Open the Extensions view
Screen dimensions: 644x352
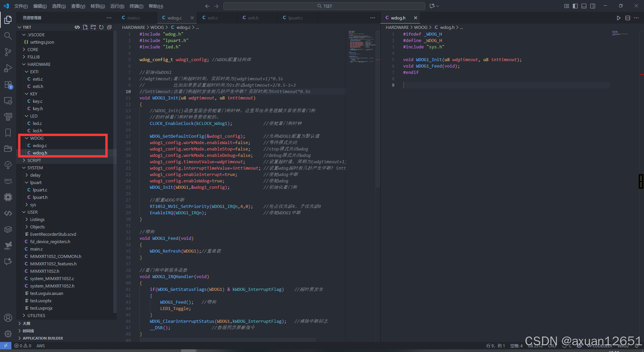click(8, 84)
